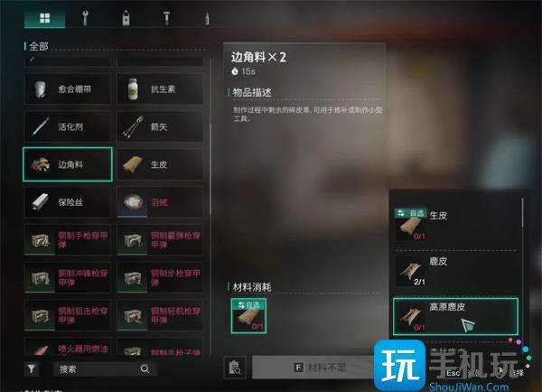Pick the 箭矢 arrows recipe

tap(160, 126)
